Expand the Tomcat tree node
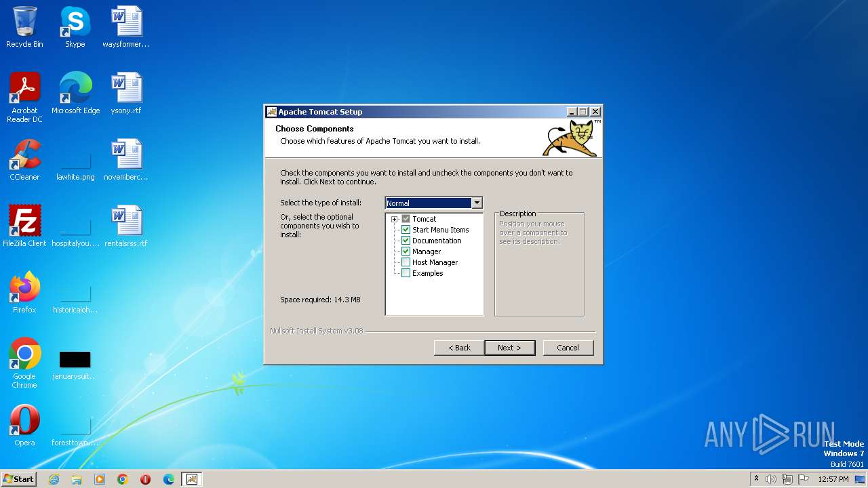868x488 pixels. pyautogui.click(x=394, y=219)
